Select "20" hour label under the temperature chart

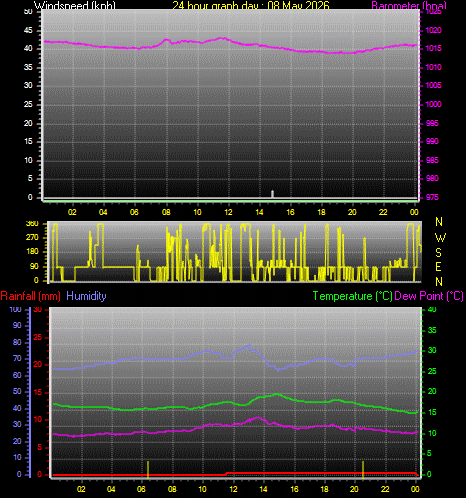click(354, 489)
